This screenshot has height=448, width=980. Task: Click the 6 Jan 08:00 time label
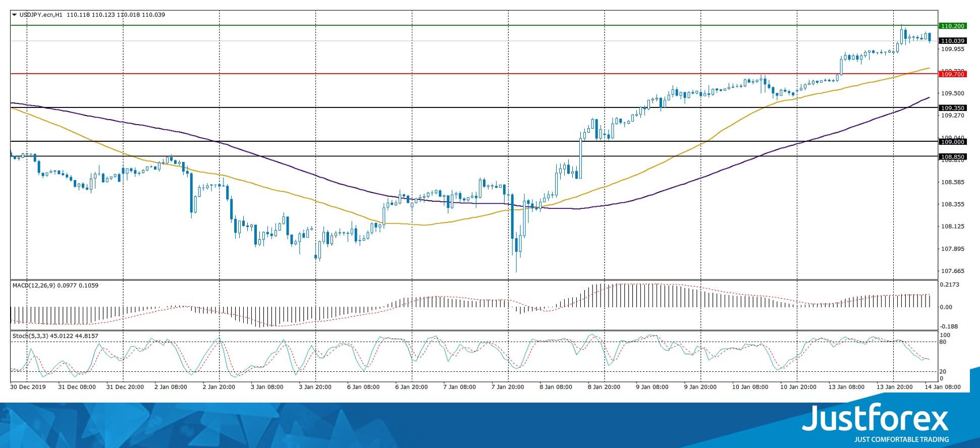click(363, 387)
